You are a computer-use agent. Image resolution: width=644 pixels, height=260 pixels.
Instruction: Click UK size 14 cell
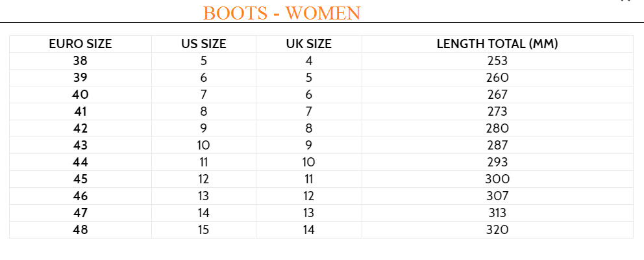pyautogui.click(x=309, y=229)
